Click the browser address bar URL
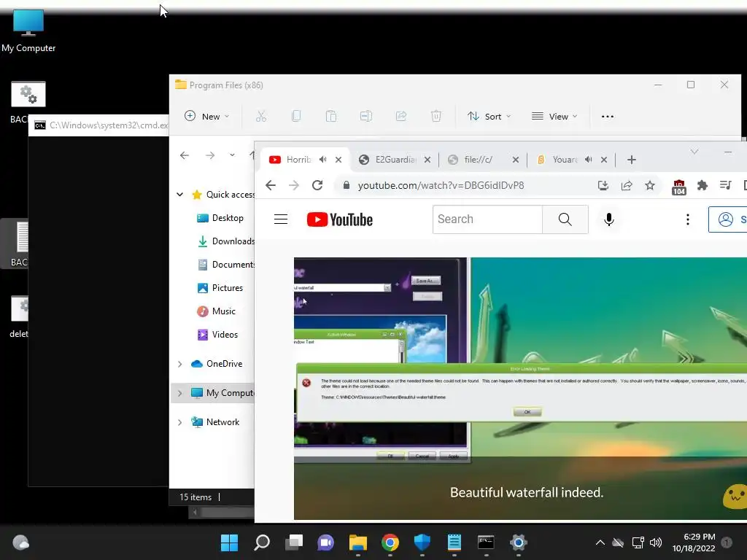747x560 pixels. [441, 185]
